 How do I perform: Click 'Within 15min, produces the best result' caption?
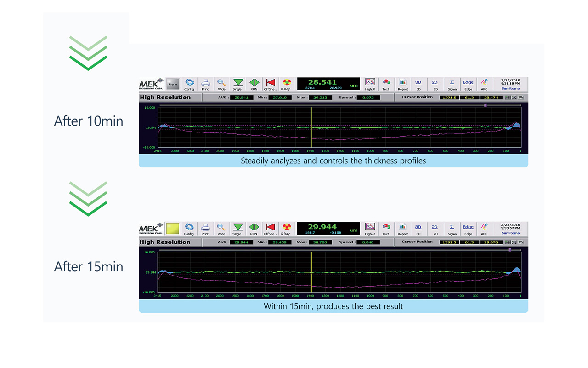pyautogui.click(x=334, y=306)
